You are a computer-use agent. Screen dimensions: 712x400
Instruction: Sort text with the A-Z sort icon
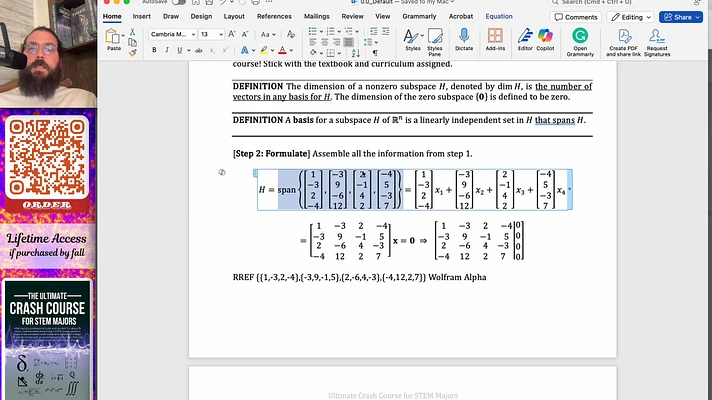(x=356, y=53)
